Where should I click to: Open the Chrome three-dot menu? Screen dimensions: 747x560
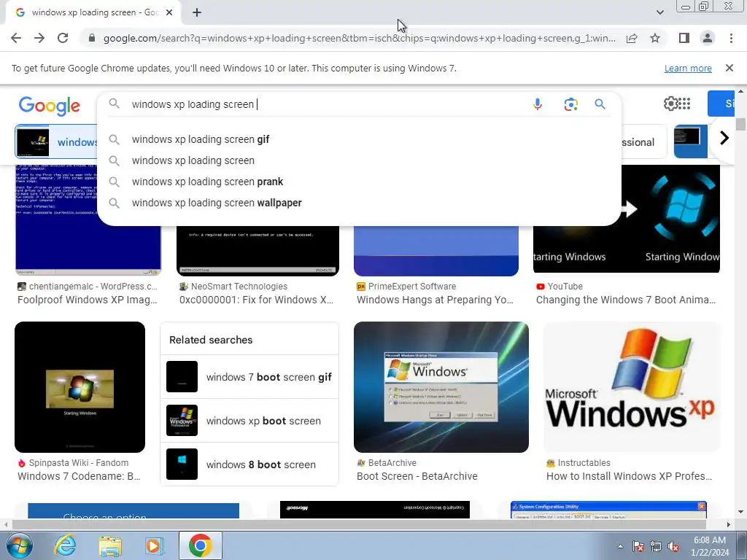coord(731,38)
